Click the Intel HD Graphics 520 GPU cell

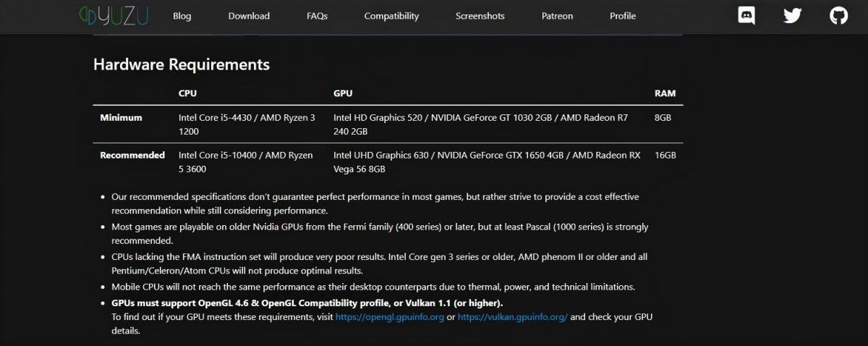click(488, 125)
